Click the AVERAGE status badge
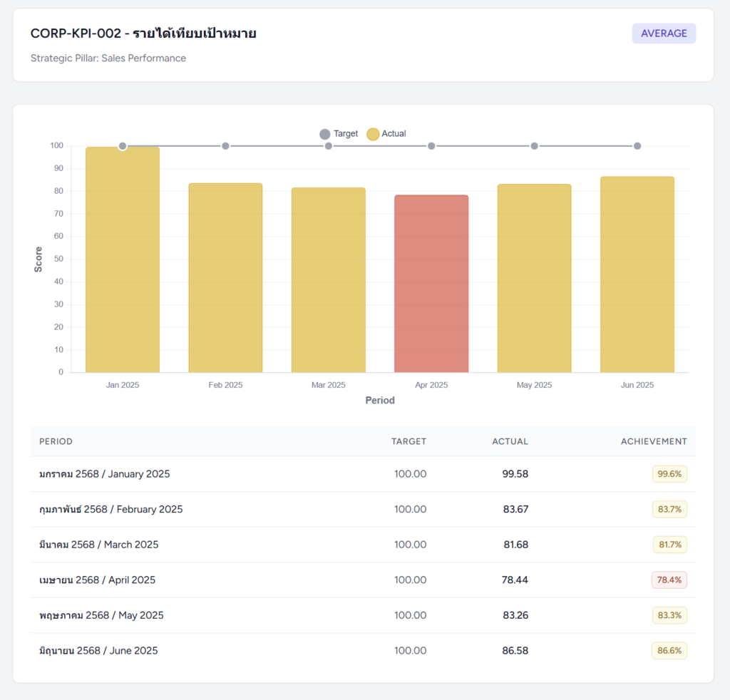Screen dimensions: 730x700 click(663, 34)
